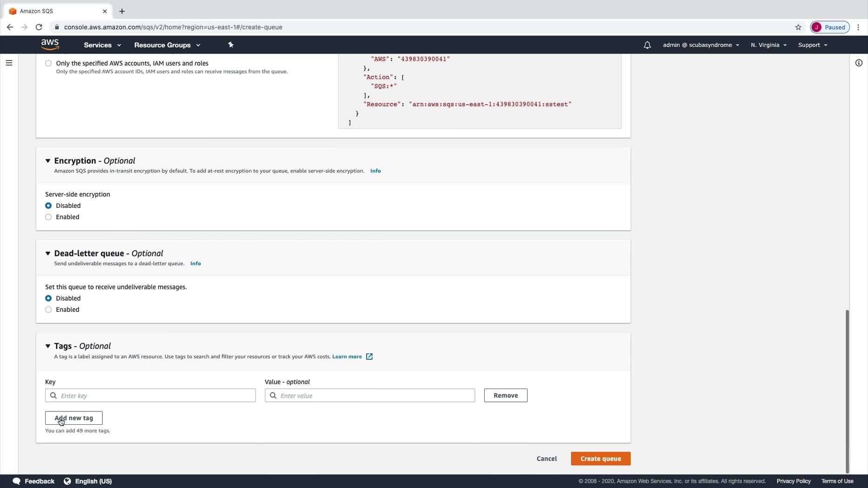The image size is (868, 488).
Task: Open the admin @ scubasyndrome account menu
Action: (701, 45)
